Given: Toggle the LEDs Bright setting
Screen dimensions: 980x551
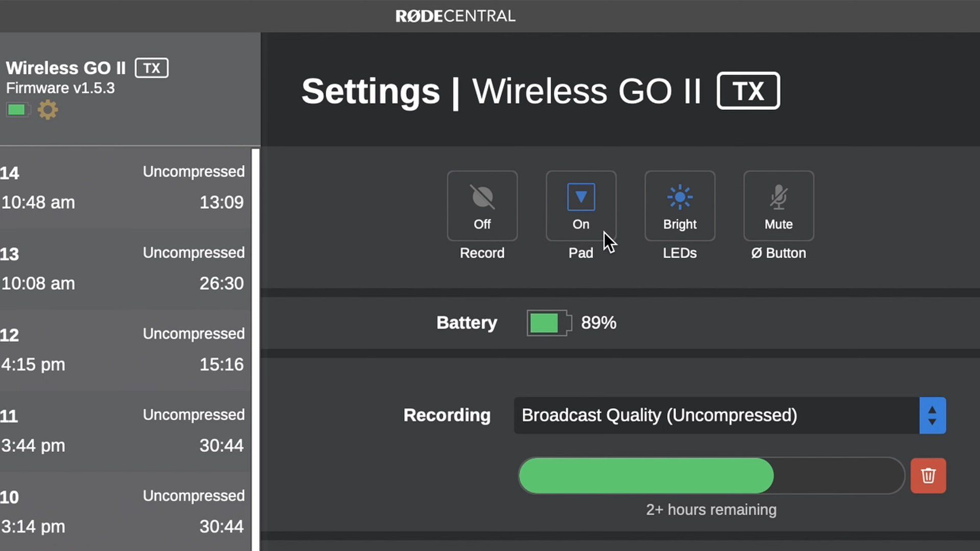Looking at the screenshot, I should (680, 206).
